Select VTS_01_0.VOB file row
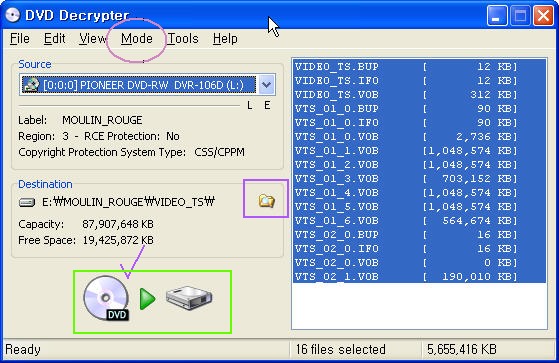The width and height of the screenshot is (559, 363). (419, 137)
